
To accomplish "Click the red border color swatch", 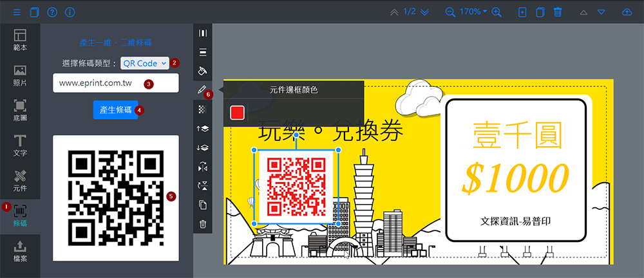I will tap(238, 113).
